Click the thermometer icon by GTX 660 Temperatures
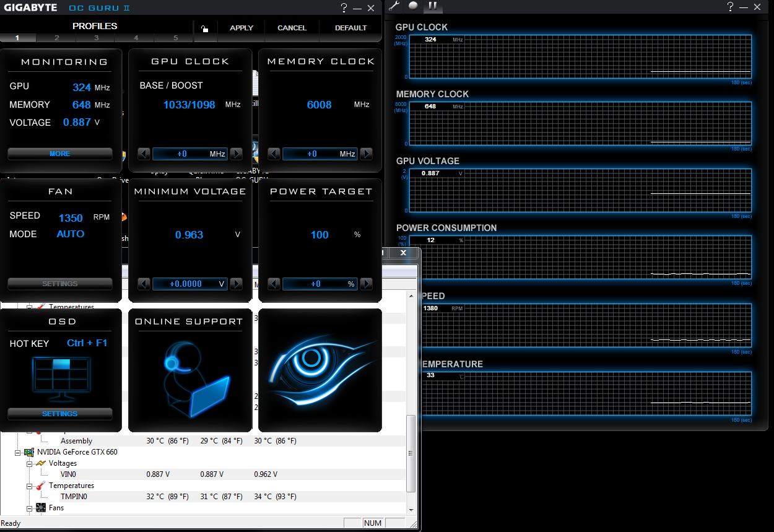The height and width of the screenshot is (532, 774). (x=41, y=486)
